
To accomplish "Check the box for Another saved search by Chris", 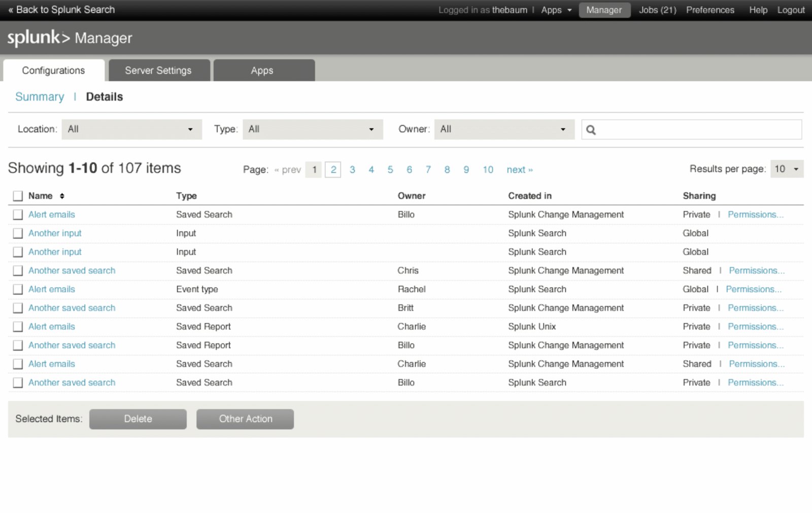I will (18, 270).
